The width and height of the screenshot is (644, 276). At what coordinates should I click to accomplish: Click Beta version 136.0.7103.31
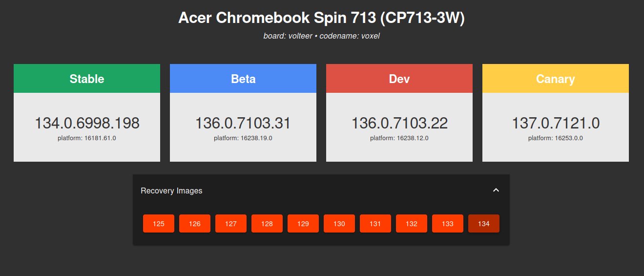[243, 123]
